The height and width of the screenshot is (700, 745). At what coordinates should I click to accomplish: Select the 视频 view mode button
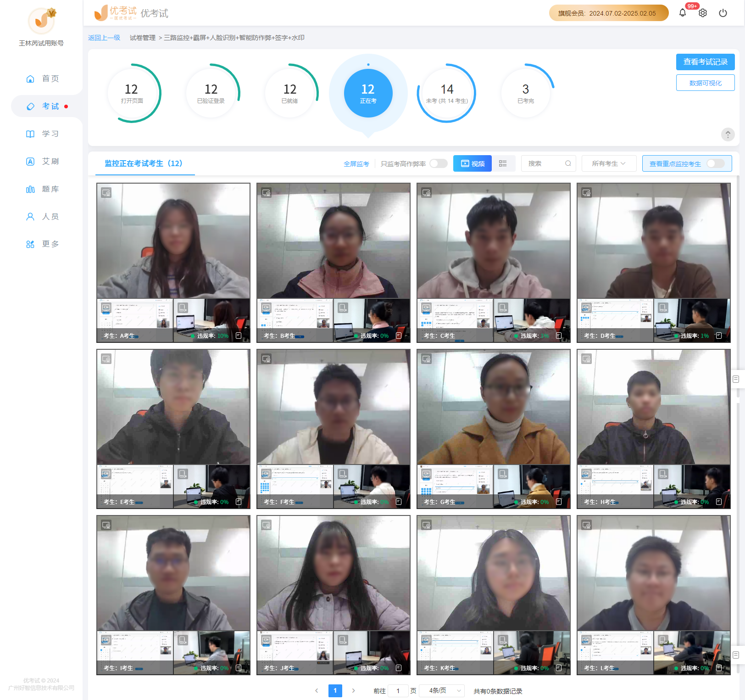(x=473, y=163)
